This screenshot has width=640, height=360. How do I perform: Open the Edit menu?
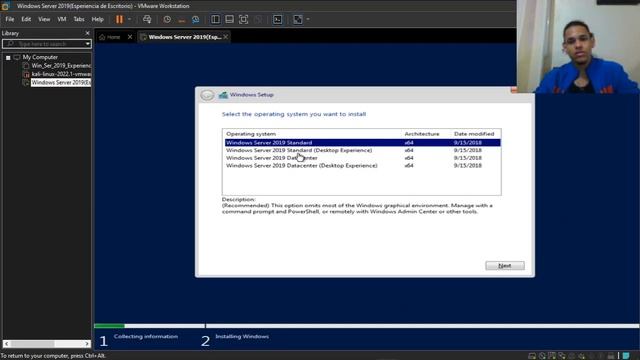coord(26,19)
